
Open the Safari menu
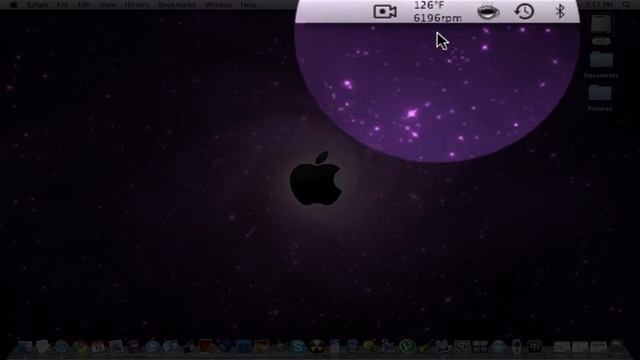coord(38,5)
